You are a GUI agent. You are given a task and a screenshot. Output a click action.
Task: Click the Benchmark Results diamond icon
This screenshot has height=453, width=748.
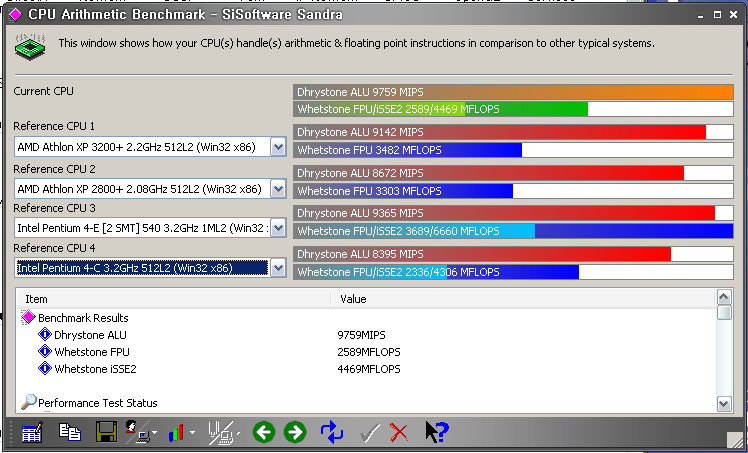click(x=28, y=317)
